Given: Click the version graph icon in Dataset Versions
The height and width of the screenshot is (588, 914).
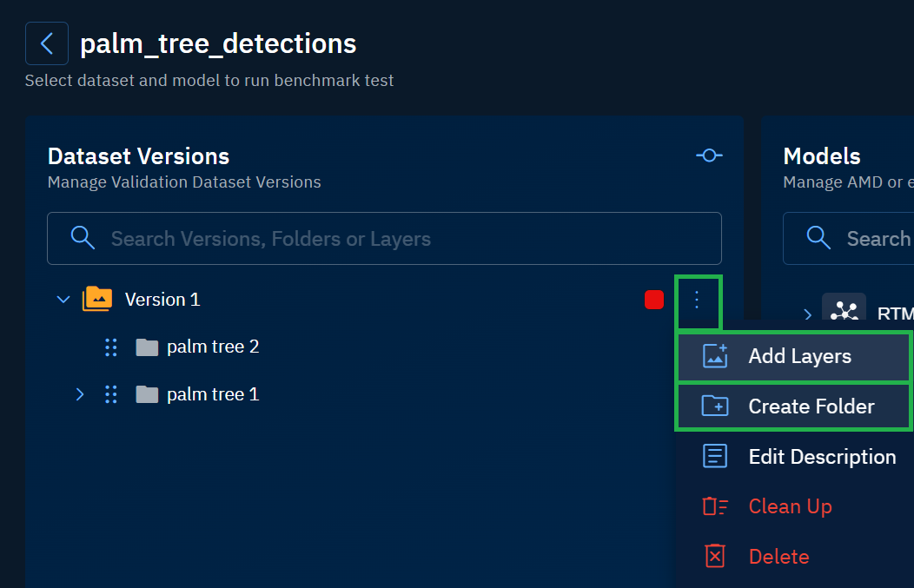Looking at the screenshot, I should pos(709,155).
